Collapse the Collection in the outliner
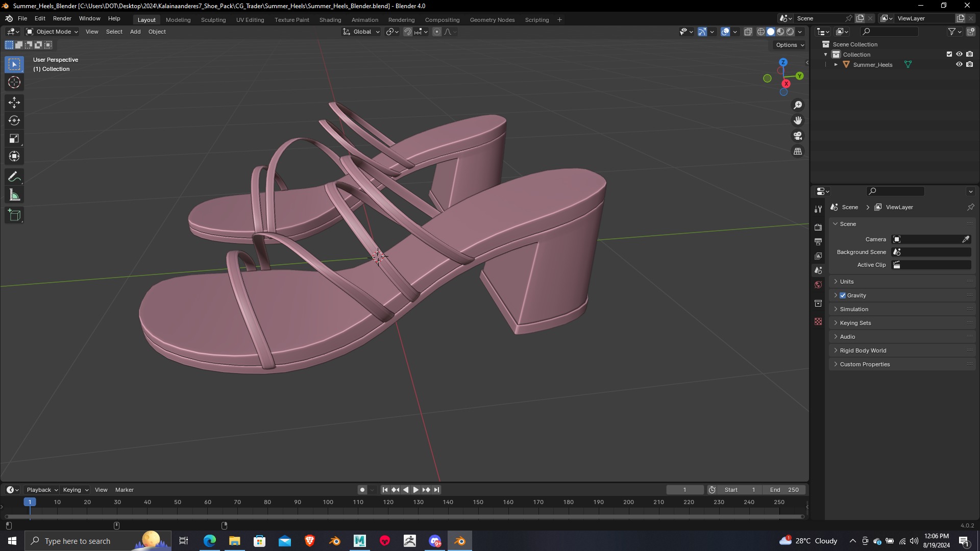 [826, 55]
